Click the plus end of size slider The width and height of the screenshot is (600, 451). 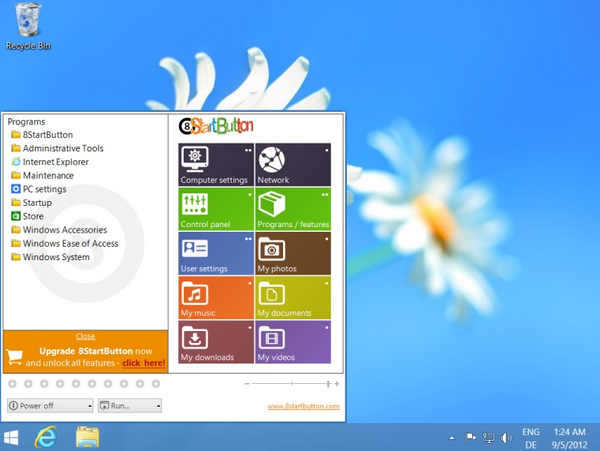click(337, 384)
